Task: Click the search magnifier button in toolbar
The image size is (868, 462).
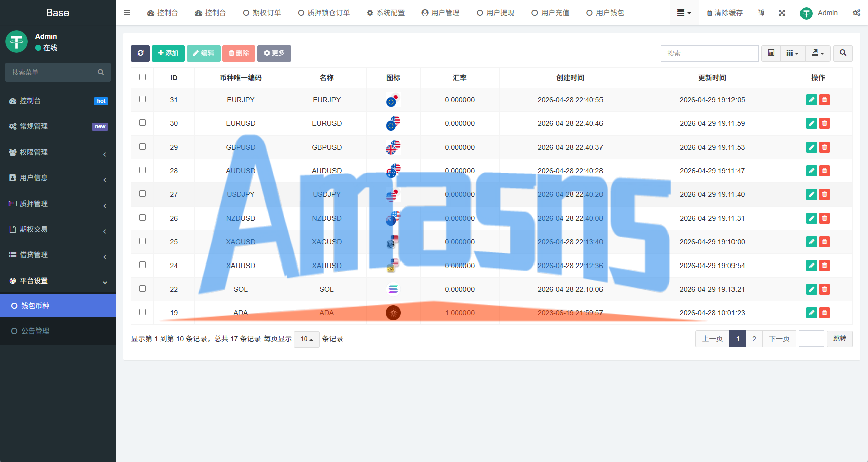Action: point(843,53)
